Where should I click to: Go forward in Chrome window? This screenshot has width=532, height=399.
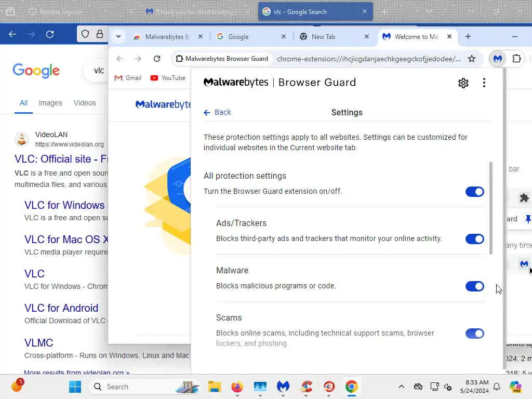coord(138,59)
